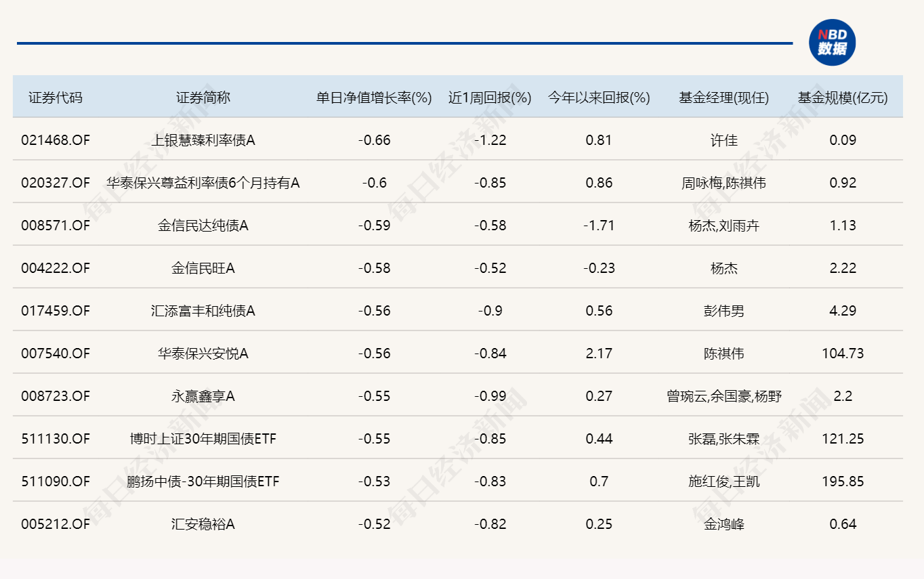Click the 基金经理(现任) column header
The height and width of the screenshot is (579, 924).
(x=723, y=98)
